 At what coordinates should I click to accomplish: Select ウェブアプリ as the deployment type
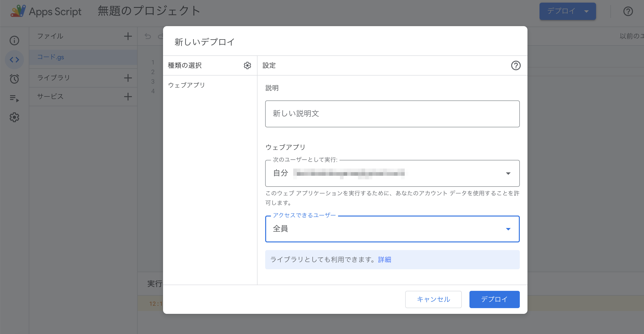click(x=186, y=85)
